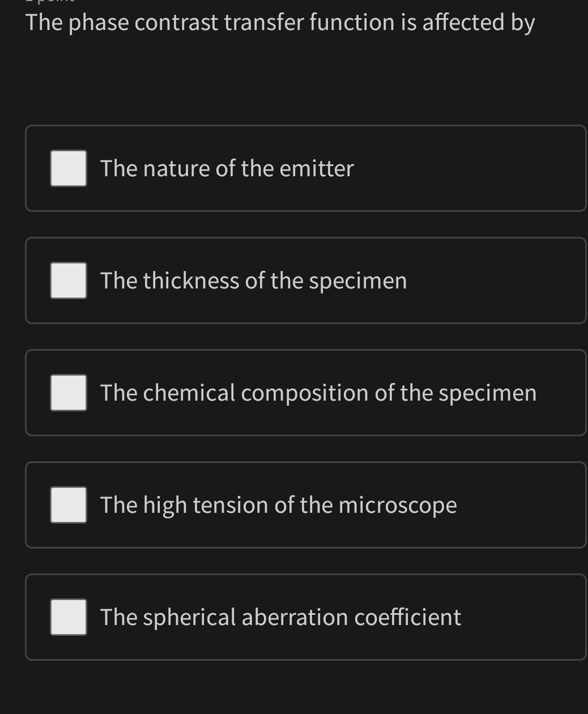The image size is (588, 714).
Task: Check the box for 'The nature of the emitter'
Action: click(x=68, y=168)
